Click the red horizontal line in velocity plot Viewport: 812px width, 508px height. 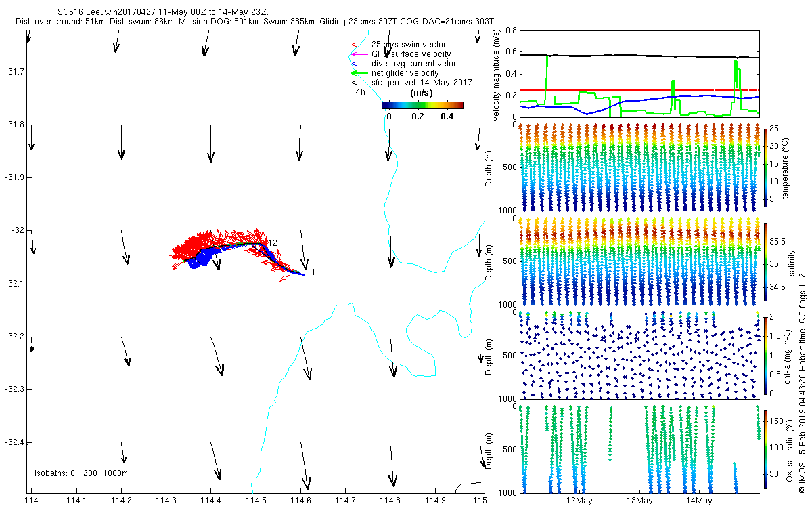coord(639,90)
